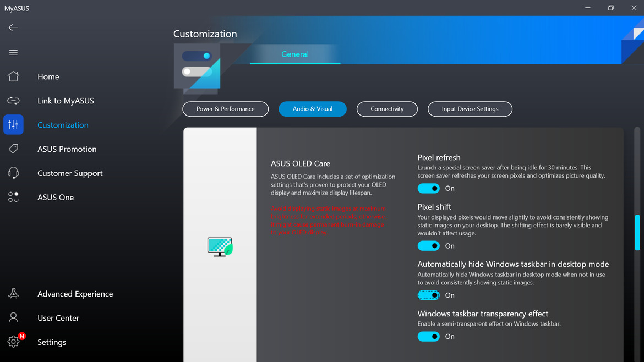Restore down the MyASUS window
644x362 pixels.
pos(611,8)
